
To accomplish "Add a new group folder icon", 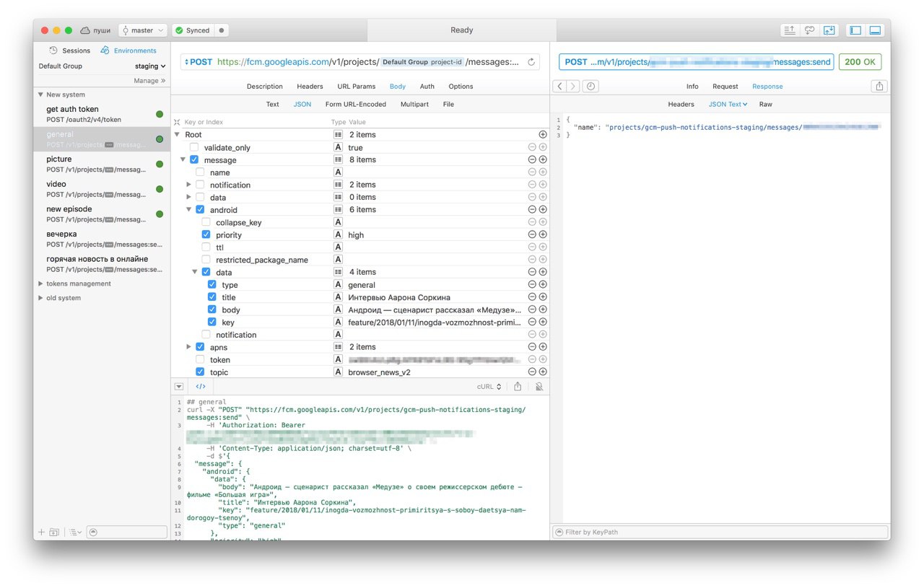I will [x=54, y=532].
